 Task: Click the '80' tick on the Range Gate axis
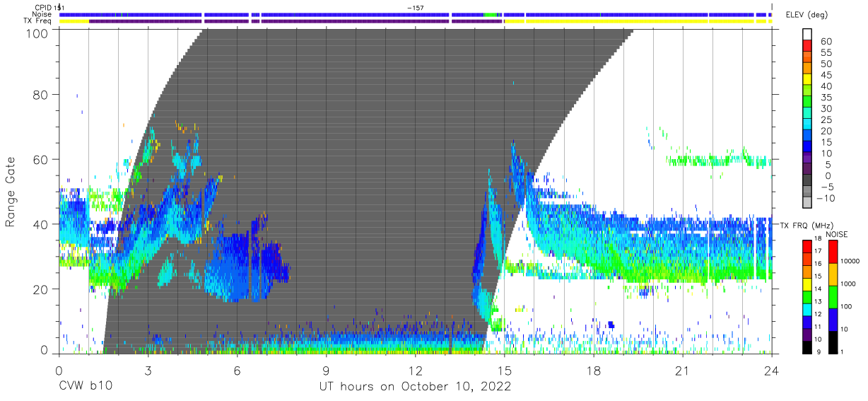[x=42, y=95]
